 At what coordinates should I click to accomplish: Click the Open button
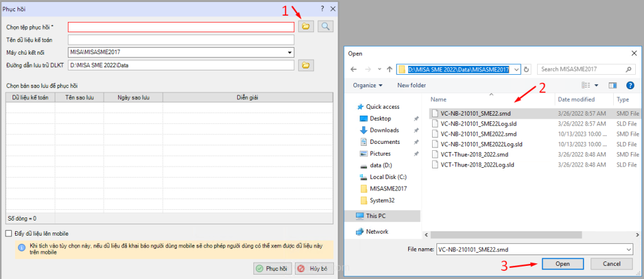(x=562, y=264)
